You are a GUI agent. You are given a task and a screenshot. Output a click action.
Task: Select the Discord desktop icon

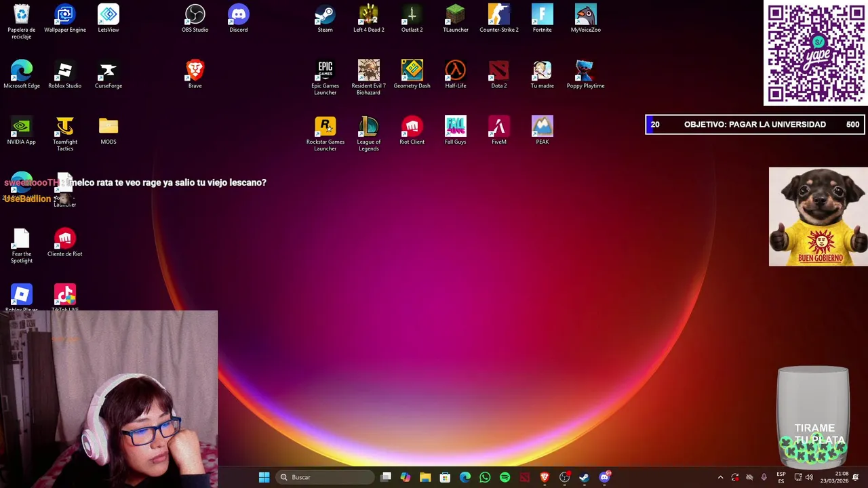[x=239, y=19]
